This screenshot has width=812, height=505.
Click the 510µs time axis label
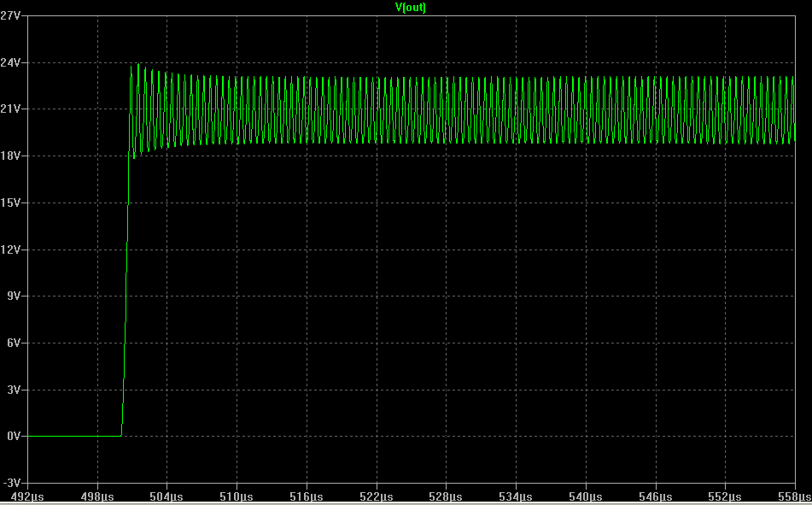pos(237,496)
